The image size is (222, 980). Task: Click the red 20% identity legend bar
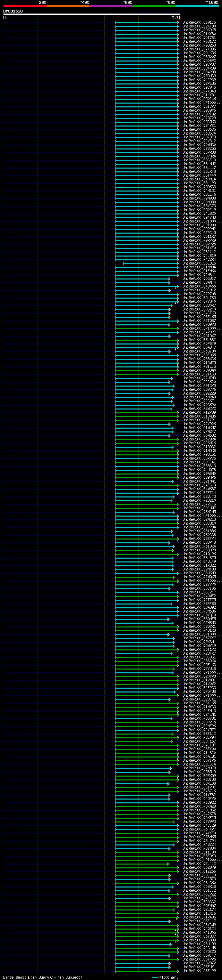pyautogui.click(x=25, y=6)
